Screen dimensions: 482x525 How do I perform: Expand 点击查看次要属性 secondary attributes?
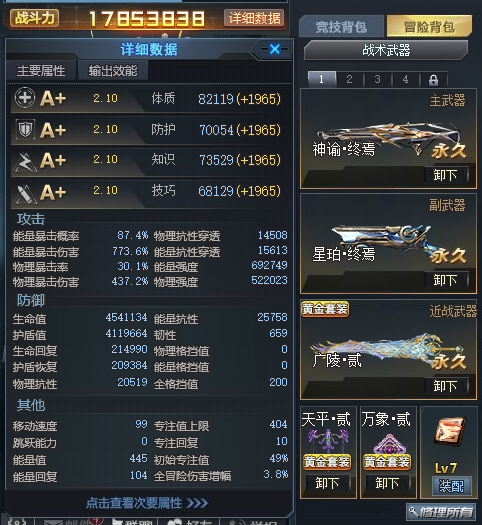(x=147, y=503)
